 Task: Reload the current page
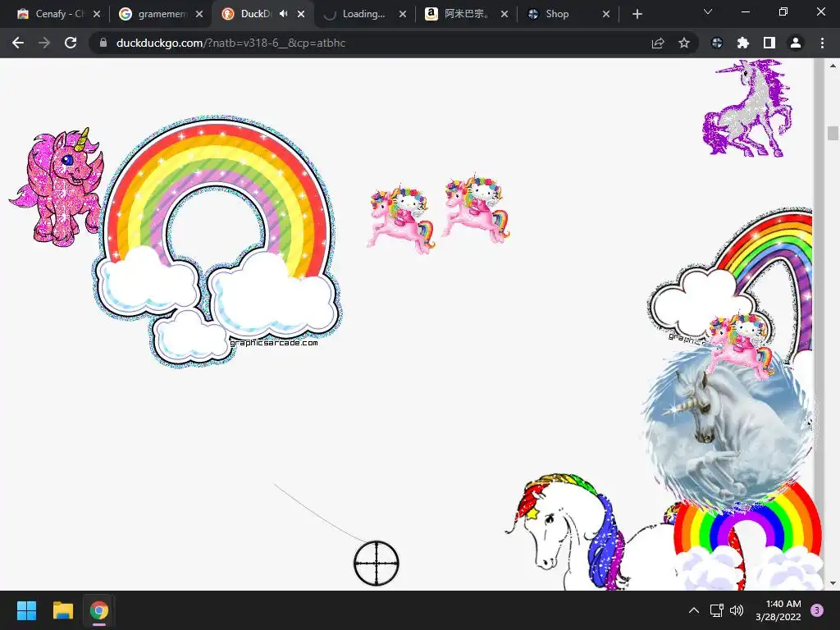click(71, 43)
